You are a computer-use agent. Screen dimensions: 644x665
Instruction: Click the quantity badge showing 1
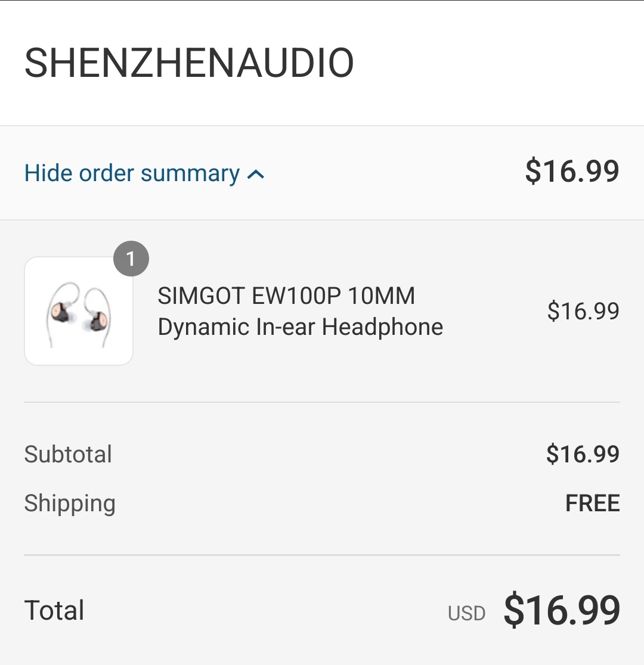131,259
